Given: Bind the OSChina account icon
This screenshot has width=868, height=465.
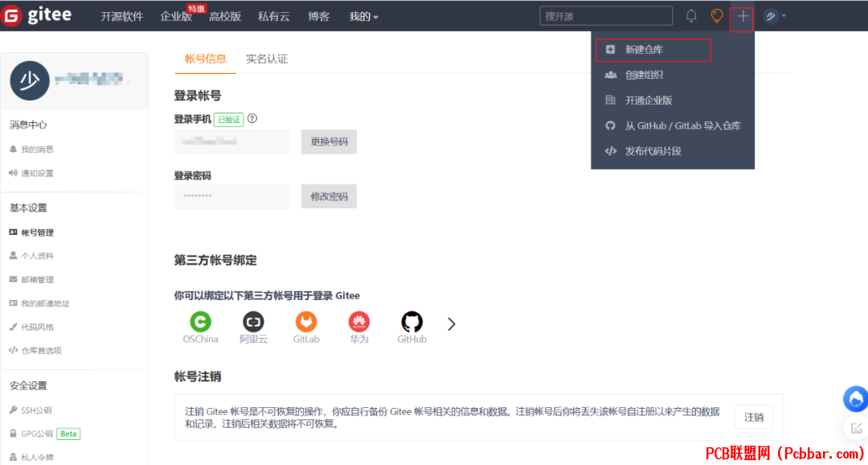Looking at the screenshot, I should tap(200, 322).
